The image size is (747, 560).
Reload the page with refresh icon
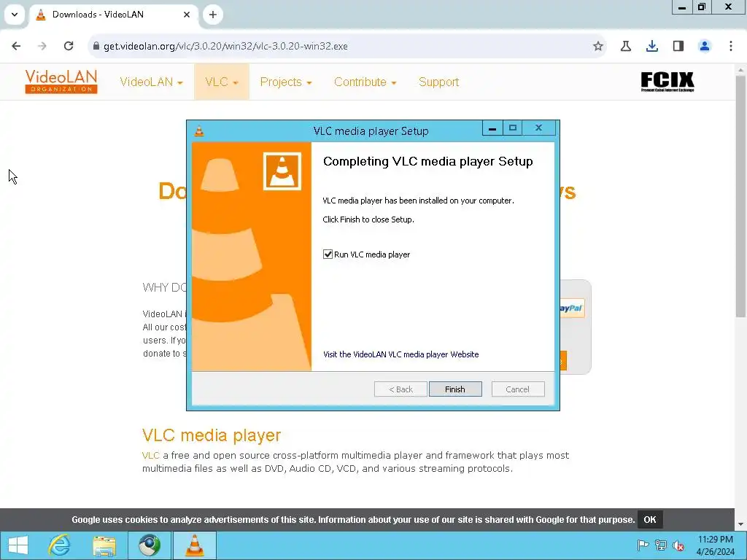click(69, 46)
